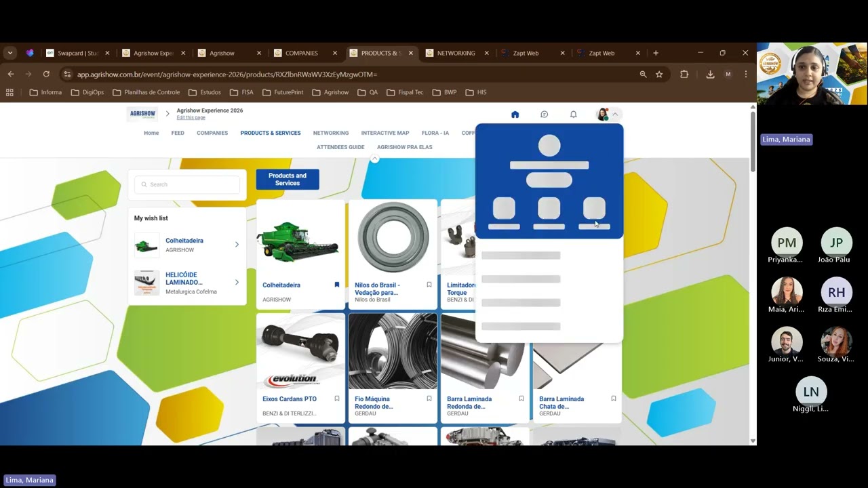Click the breadcrumb chevron after Agrishow logo

click(x=167, y=114)
